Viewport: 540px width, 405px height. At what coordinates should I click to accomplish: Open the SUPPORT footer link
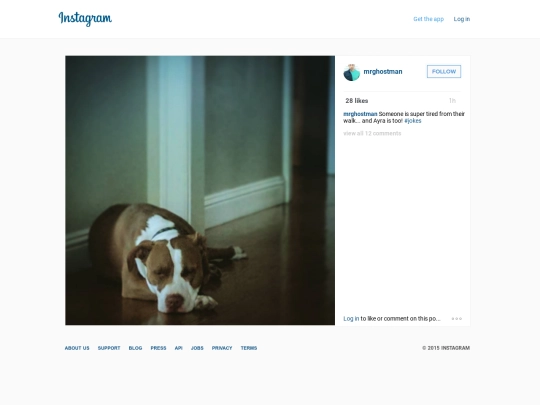(109, 348)
